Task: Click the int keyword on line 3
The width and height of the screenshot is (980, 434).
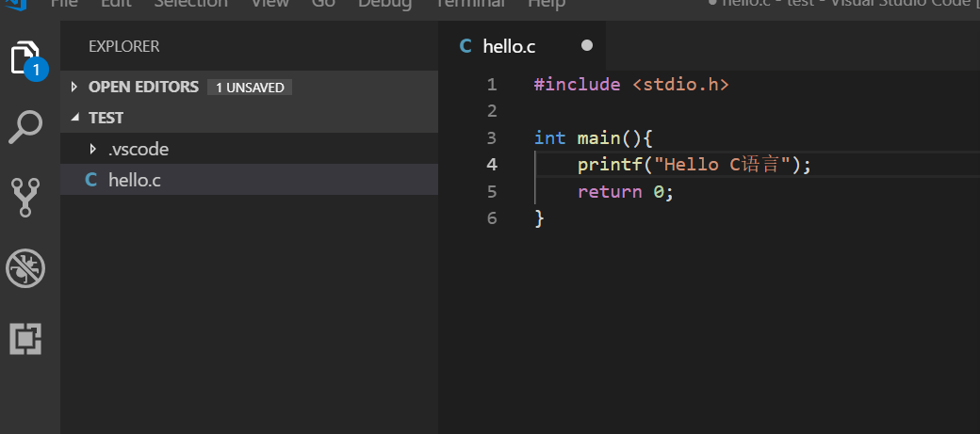Action: [x=550, y=138]
